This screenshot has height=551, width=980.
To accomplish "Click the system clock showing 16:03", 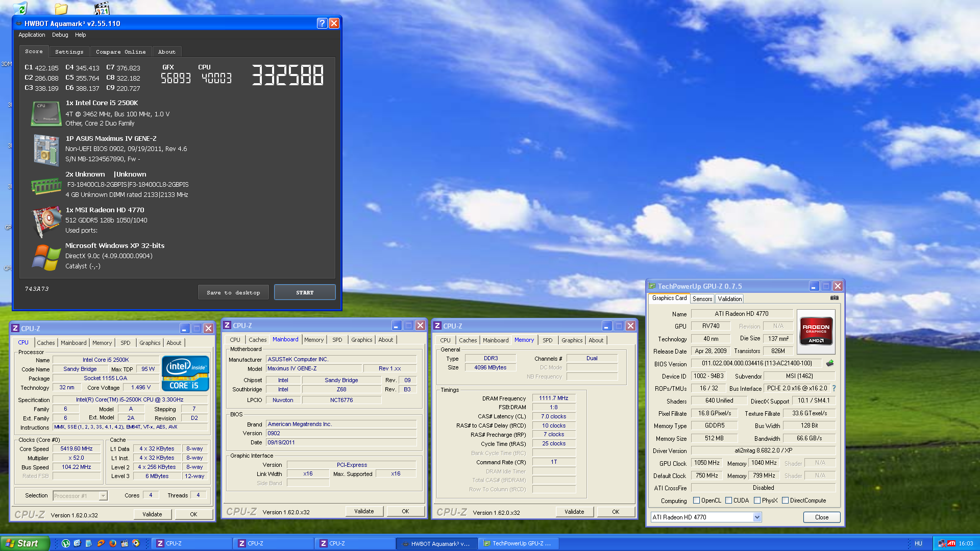I will point(966,543).
